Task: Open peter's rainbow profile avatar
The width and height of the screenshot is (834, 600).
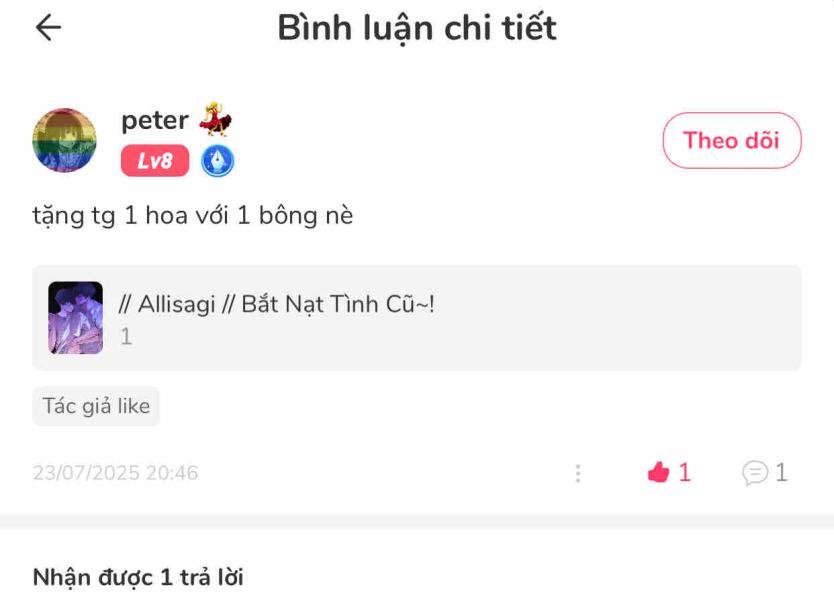Action: click(x=64, y=140)
